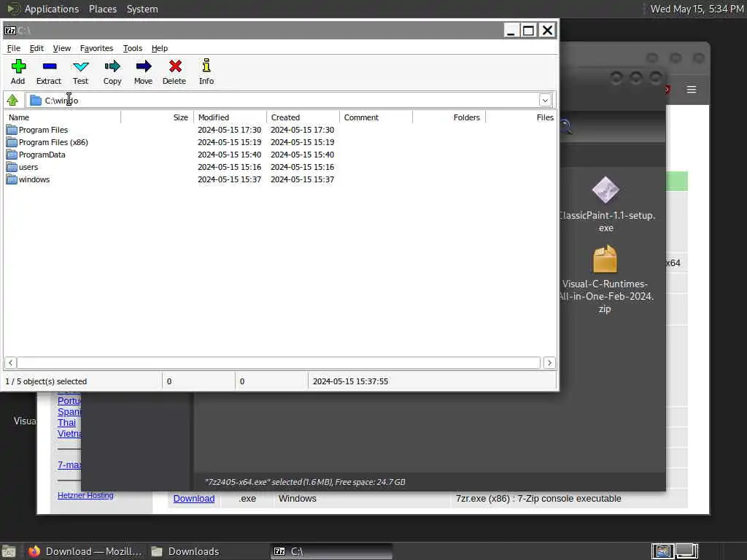Screen dimensions: 747x560
Task: Open the hamburger menu in the Downloads window
Action: coord(692,89)
